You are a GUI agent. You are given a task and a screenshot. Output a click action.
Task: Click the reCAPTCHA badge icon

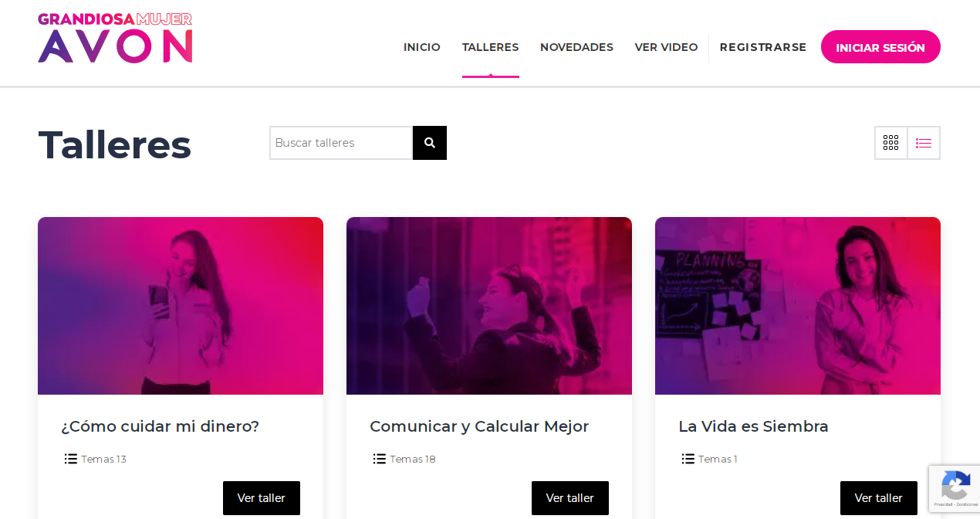click(955, 487)
